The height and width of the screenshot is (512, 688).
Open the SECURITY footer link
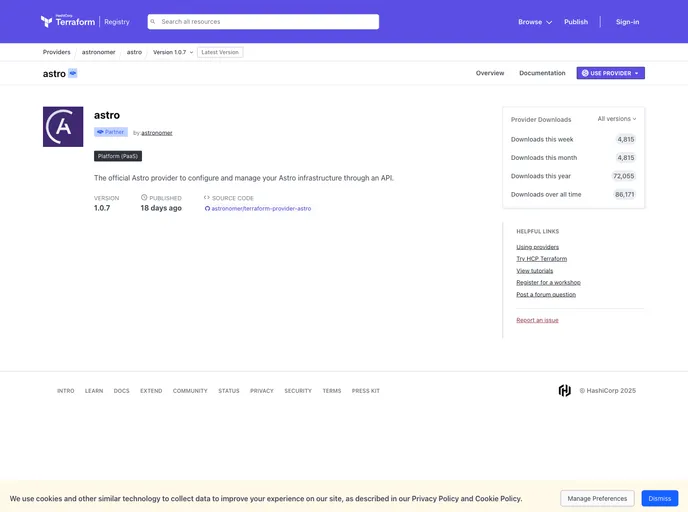click(298, 391)
